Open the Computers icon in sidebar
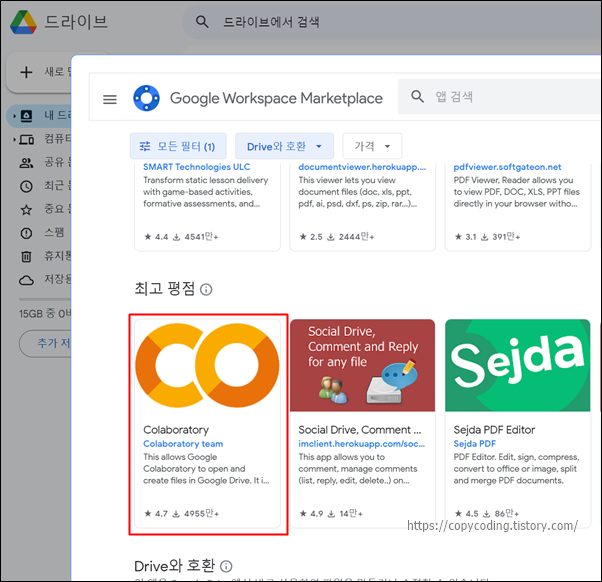 pos(26,139)
